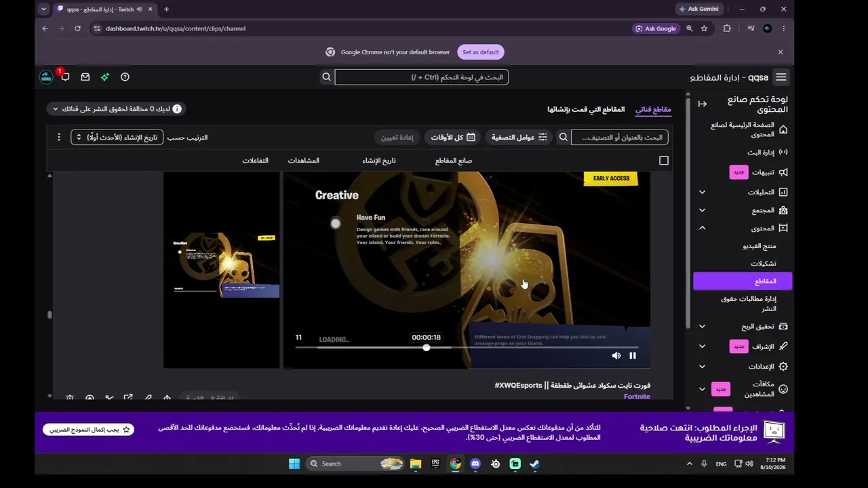Screen dimensions: 868x488
Task: Pause the clip preview video
Action: [633, 356]
